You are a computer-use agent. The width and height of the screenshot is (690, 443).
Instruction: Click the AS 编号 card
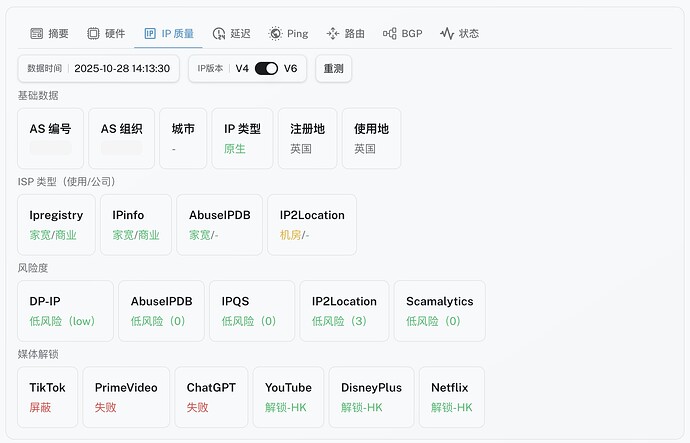click(50, 139)
